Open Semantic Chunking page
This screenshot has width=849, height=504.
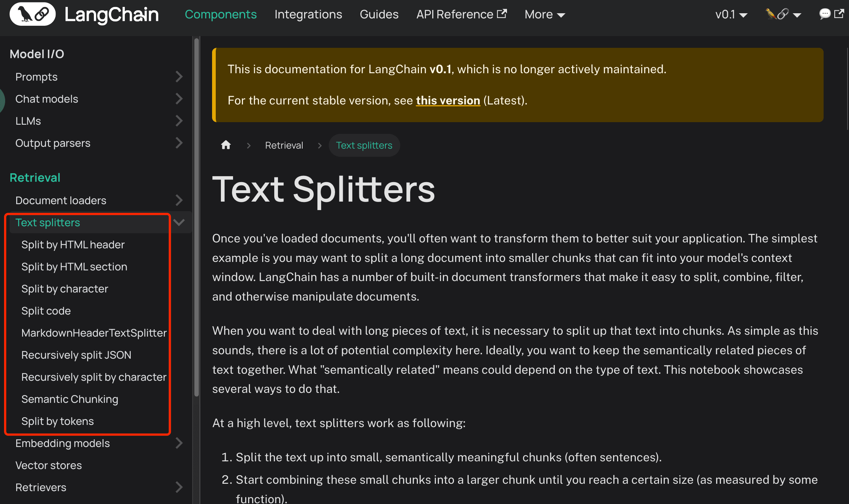[70, 399]
